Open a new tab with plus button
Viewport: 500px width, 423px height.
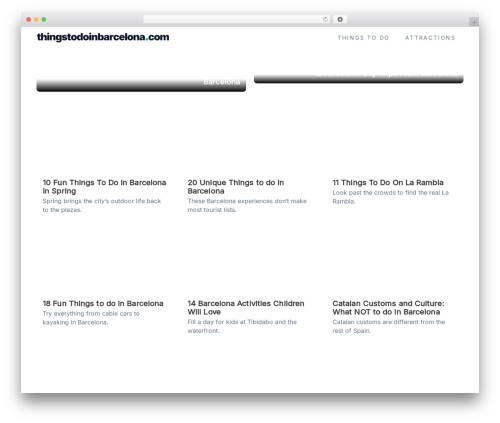coord(474,22)
